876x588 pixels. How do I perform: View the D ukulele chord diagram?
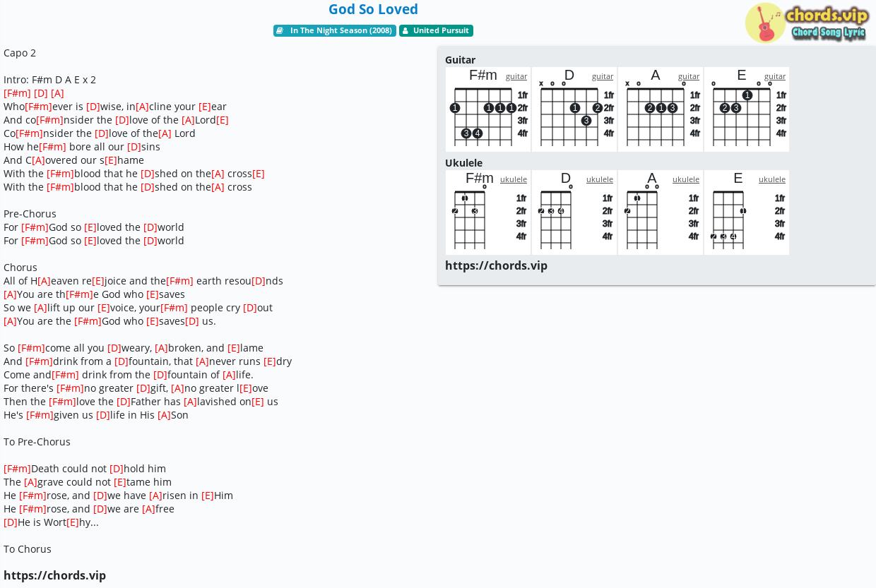tap(574, 212)
